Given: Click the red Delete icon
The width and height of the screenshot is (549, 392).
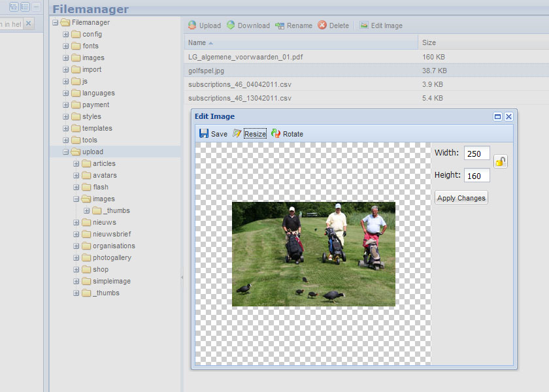Looking at the screenshot, I should coord(321,25).
